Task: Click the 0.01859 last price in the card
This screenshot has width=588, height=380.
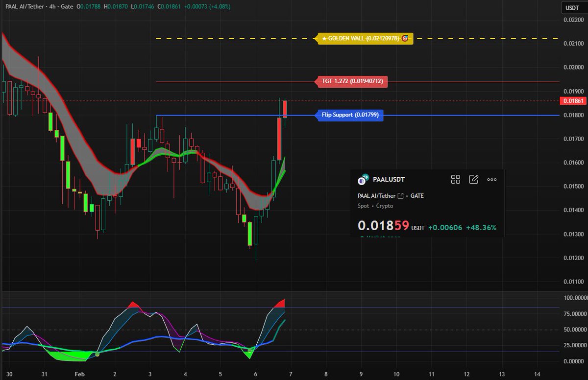Action: [383, 226]
